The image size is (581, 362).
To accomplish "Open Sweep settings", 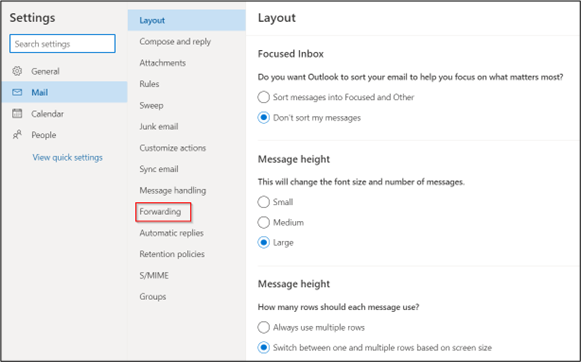I will click(x=152, y=105).
